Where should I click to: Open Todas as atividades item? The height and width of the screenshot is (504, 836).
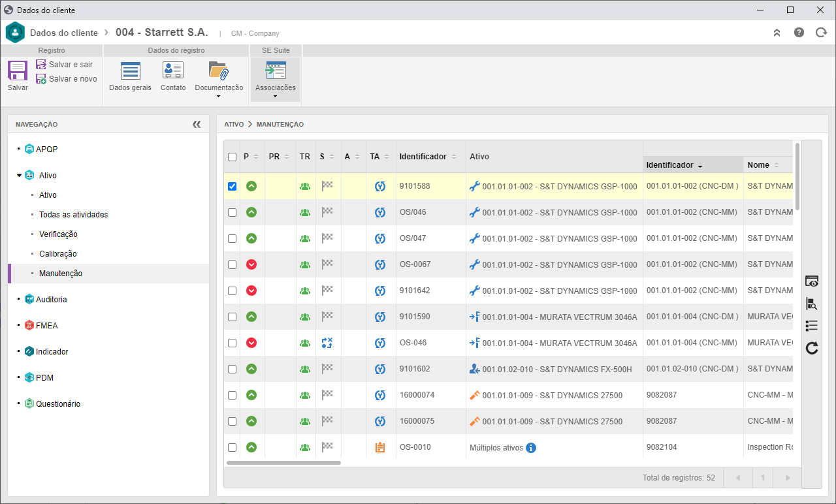[x=74, y=215]
